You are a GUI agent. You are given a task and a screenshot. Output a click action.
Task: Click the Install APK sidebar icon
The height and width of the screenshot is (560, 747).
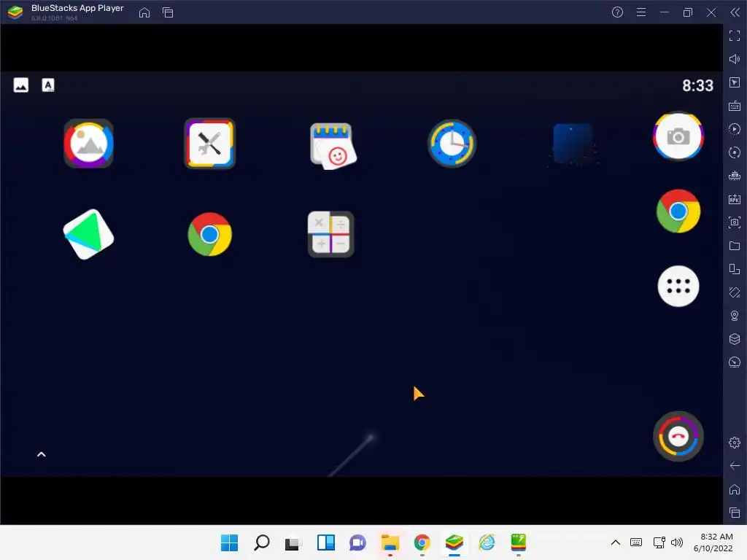click(735, 199)
